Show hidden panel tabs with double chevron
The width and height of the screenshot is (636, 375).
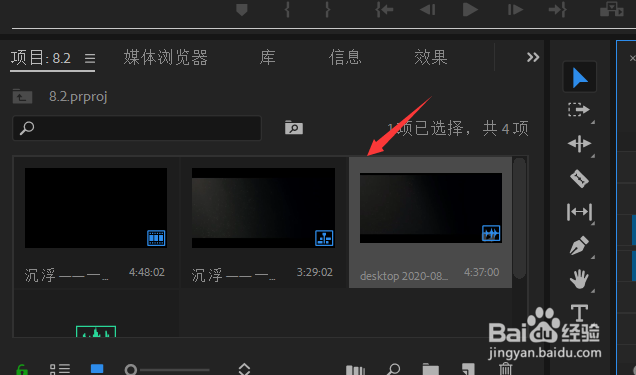[x=533, y=57]
